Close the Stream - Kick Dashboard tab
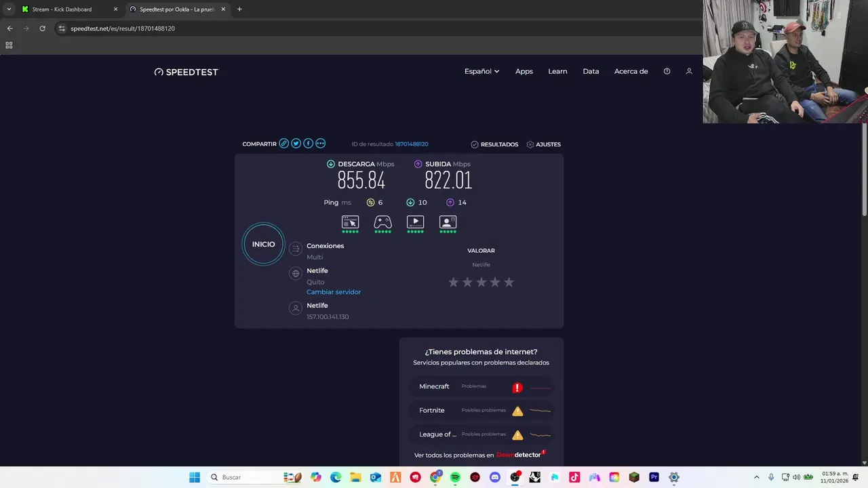 click(x=115, y=9)
